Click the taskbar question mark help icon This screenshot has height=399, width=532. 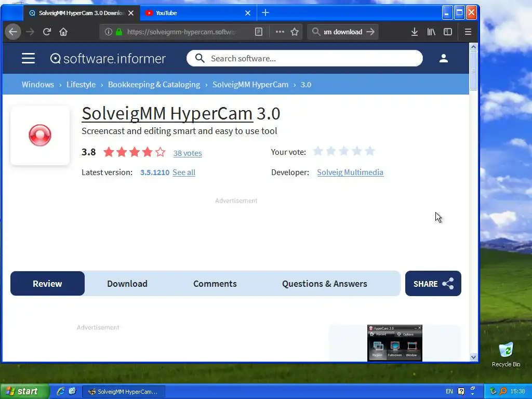pyautogui.click(x=461, y=392)
